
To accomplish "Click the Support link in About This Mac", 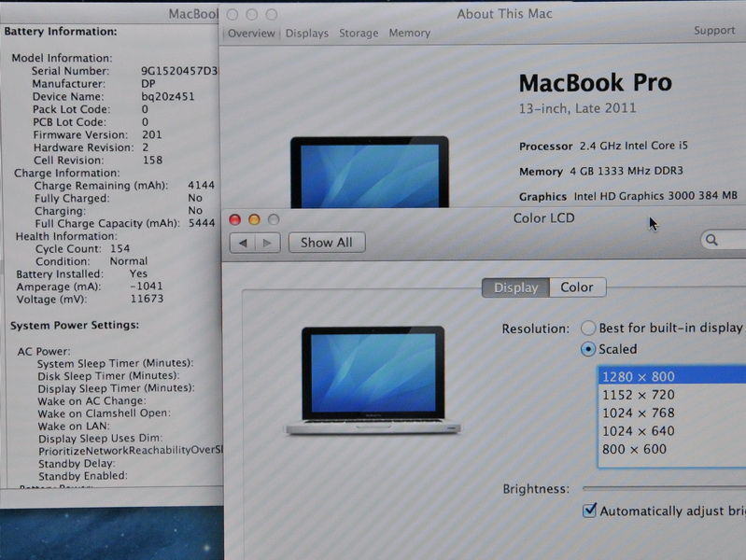I will (x=714, y=31).
